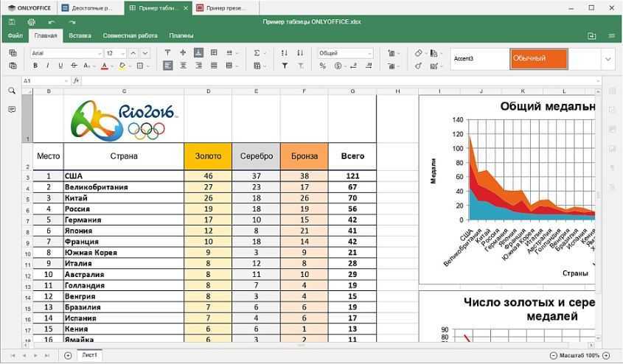Viewport: 623px width, 364px height.
Task: Click the Filter funnel icon
Action: 285,66
